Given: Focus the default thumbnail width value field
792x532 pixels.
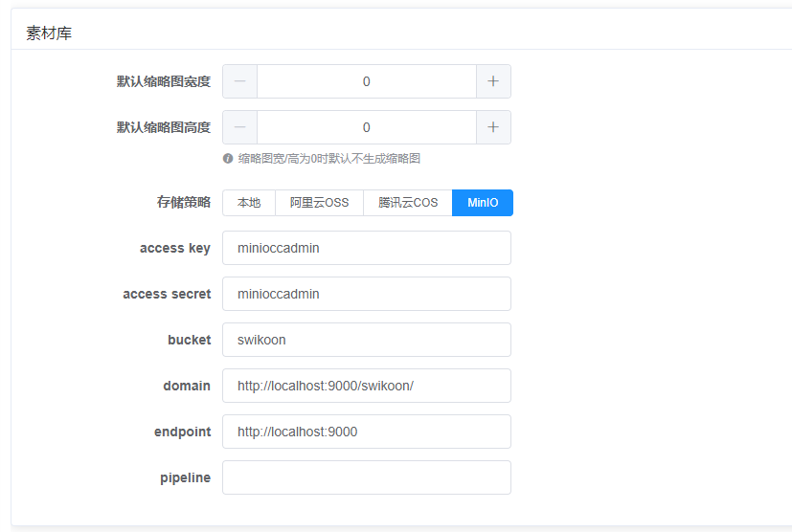Looking at the screenshot, I should pos(366,81).
